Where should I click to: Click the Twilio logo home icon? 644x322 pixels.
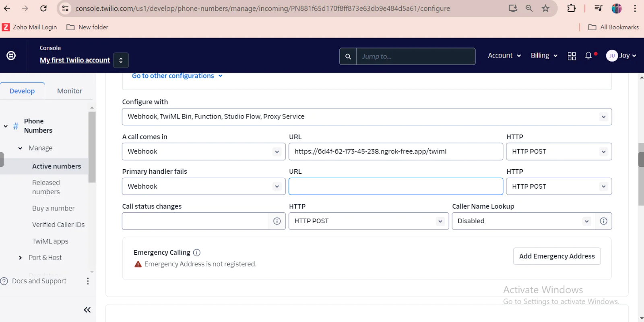[x=11, y=56]
